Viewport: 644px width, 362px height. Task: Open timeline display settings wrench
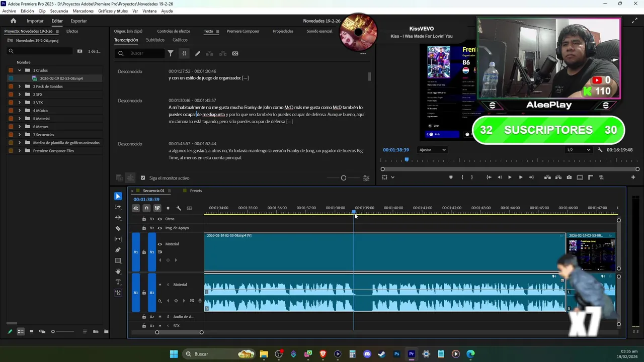click(179, 208)
